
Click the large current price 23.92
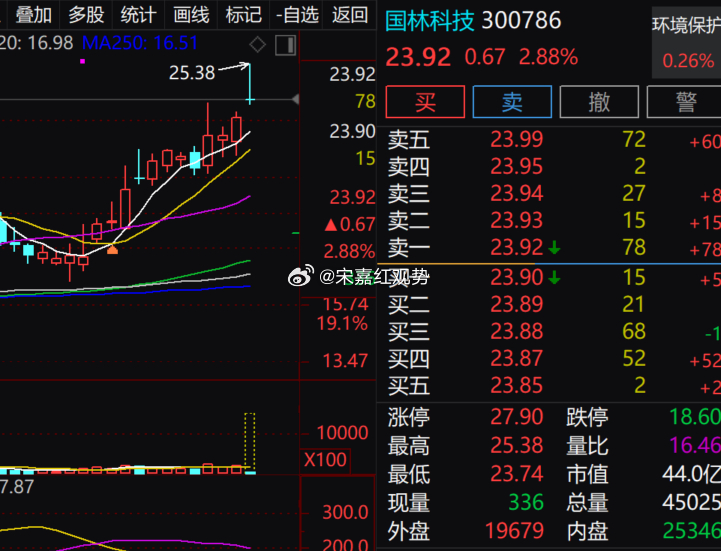click(418, 57)
